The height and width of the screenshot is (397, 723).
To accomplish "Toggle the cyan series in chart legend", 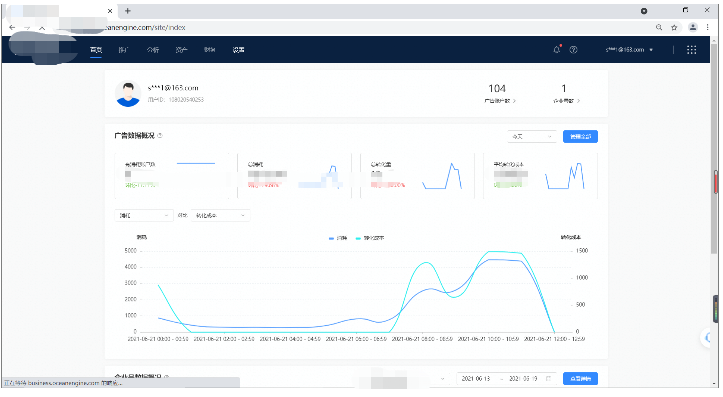I will 370,238.
